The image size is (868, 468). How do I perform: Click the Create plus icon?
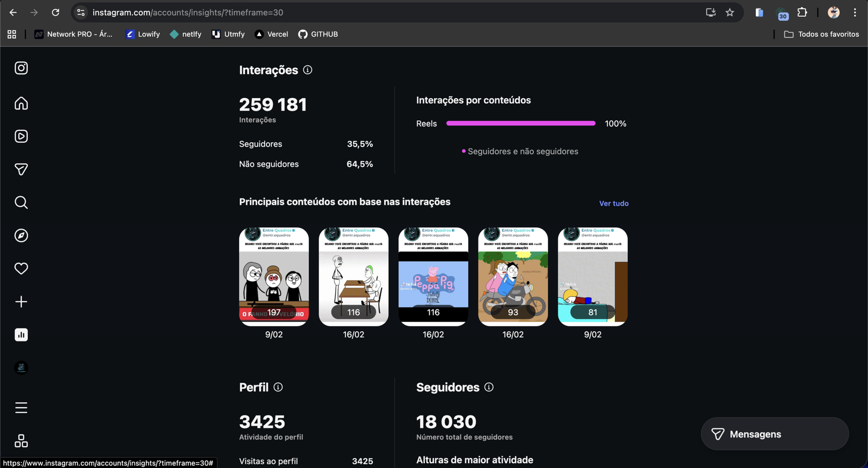point(21,302)
